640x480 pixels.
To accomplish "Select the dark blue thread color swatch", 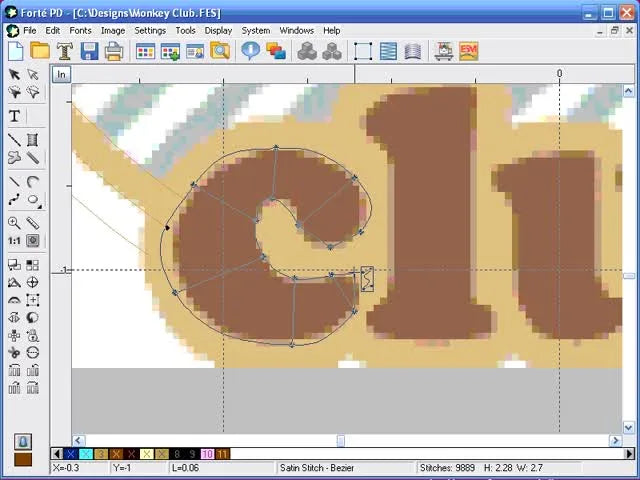I will (71, 454).
